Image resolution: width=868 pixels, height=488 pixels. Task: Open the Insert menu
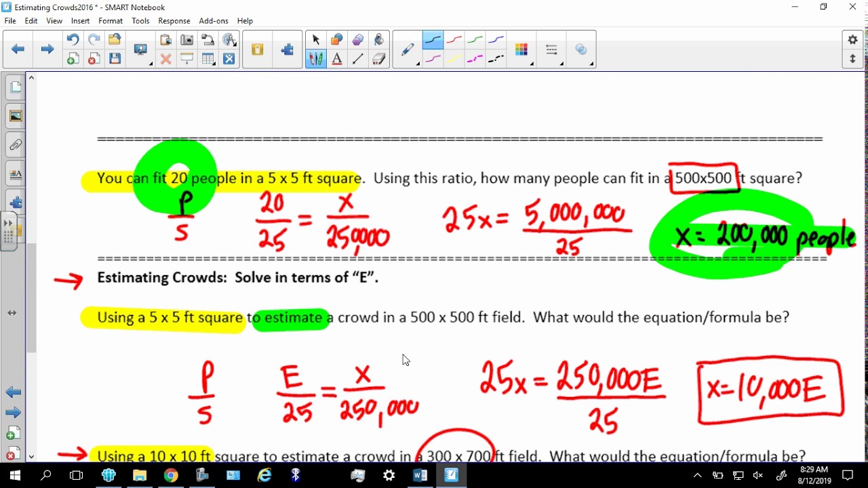click(x=80, y=21)
